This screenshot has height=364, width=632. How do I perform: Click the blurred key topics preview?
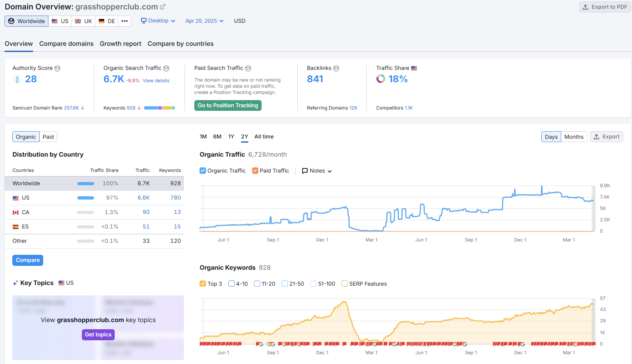click(x=98, y=328)
